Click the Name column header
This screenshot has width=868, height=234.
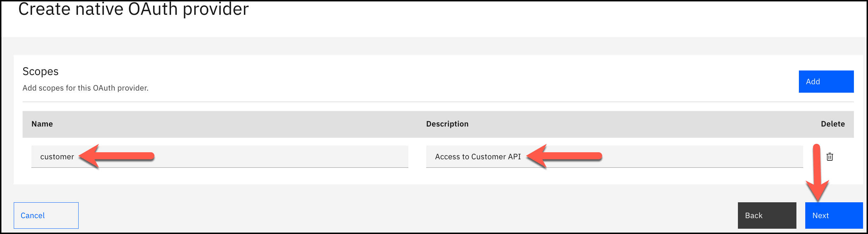click(x=42, y=124)
